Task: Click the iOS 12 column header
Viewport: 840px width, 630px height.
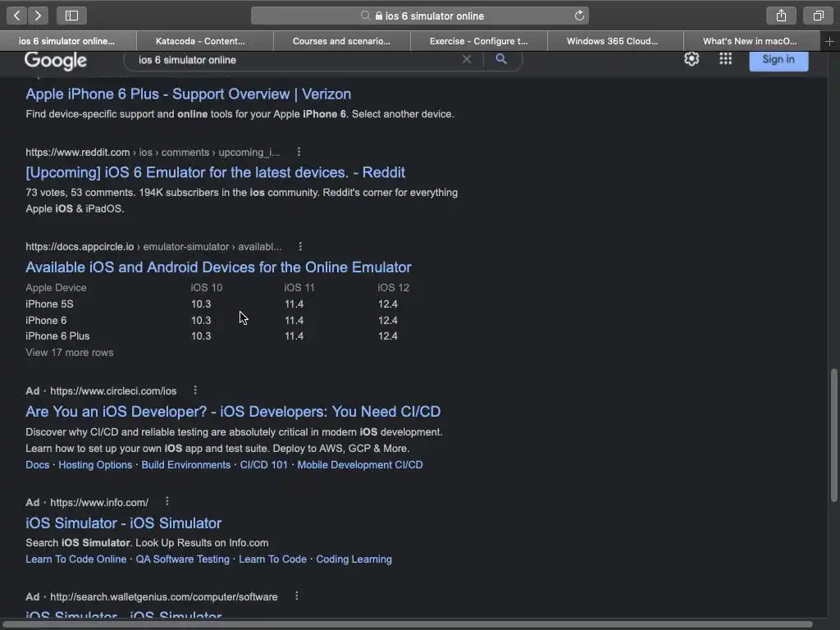Action: coord(393,288)
